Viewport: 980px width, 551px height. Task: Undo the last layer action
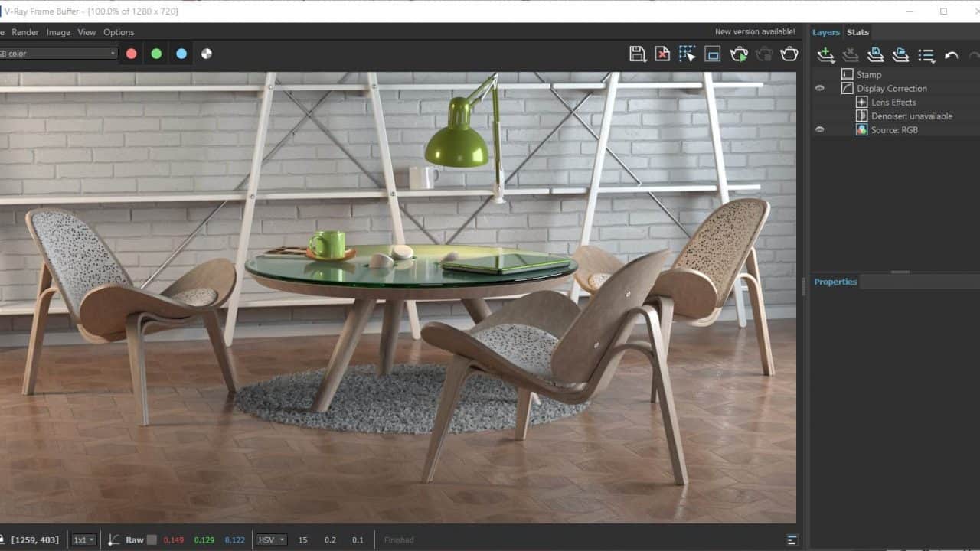(x=952, y=55)
